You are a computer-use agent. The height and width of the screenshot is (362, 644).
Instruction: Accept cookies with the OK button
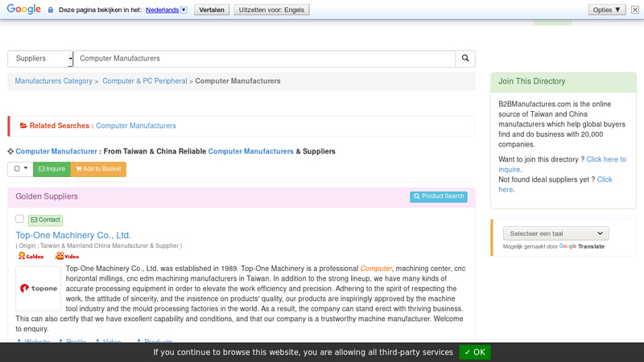coord(475,352)
